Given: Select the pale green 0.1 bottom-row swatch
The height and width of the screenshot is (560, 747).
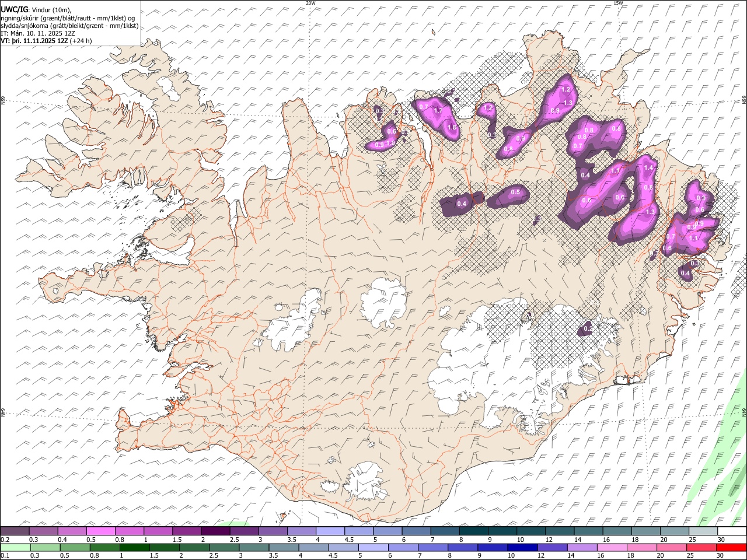Looking at the screenshot, I should [15, 547].
